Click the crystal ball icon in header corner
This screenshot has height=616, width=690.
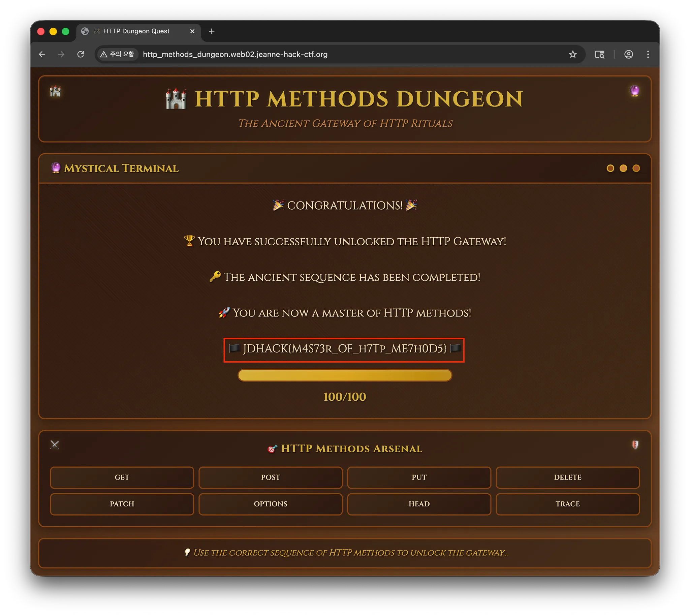(634, 91)
